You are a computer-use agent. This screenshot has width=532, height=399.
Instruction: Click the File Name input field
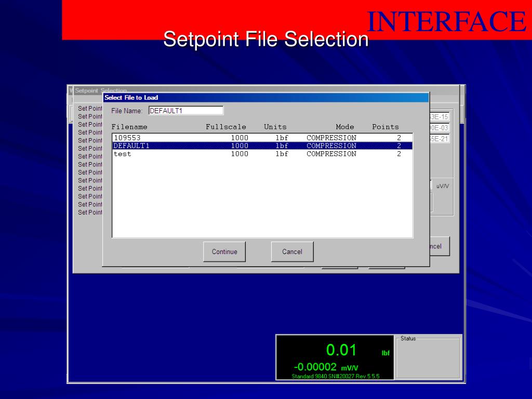[186, 111]
